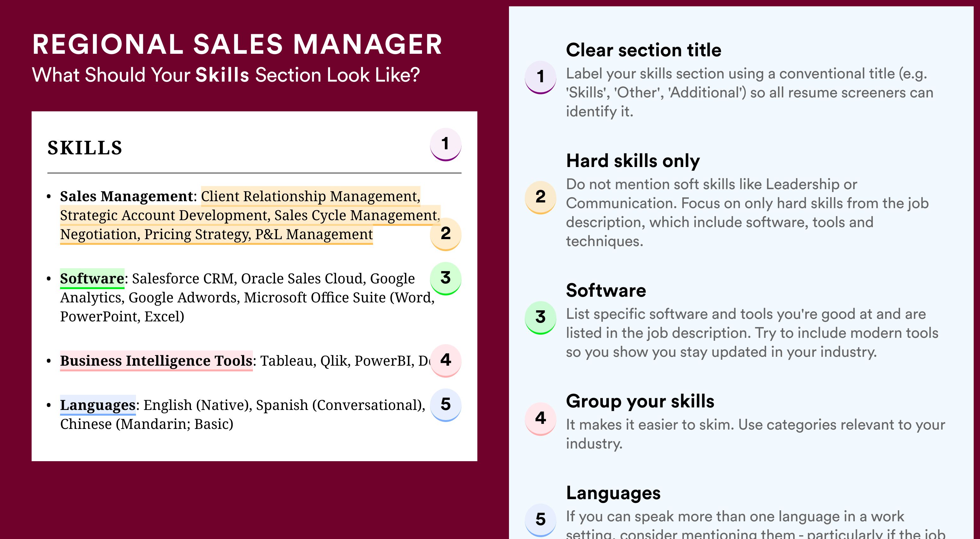Click the highlighted Client Relationship Management text
Image resolution: width=980 pixels, height=539 pixels.
click(310, 196)
